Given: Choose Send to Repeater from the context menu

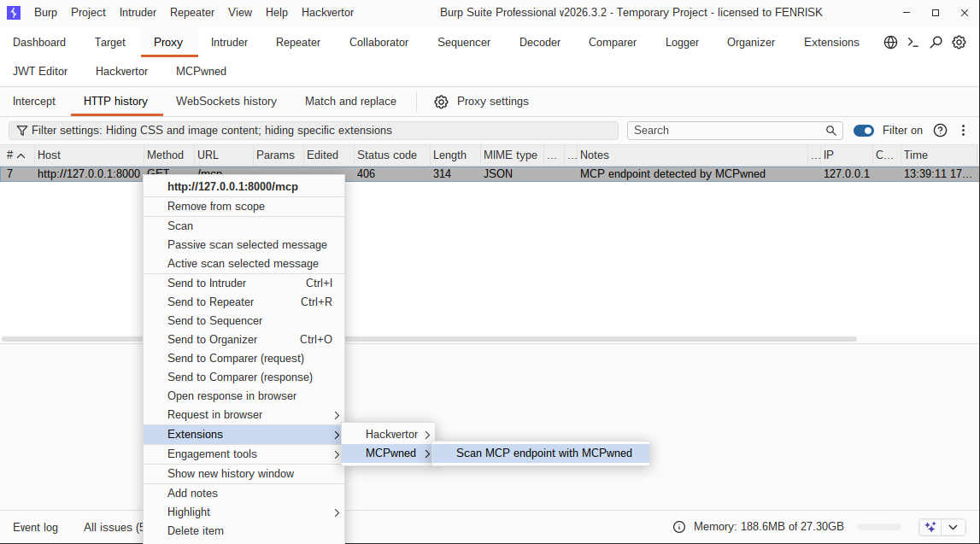Looking at the screenshot, I should pos(210,301).
